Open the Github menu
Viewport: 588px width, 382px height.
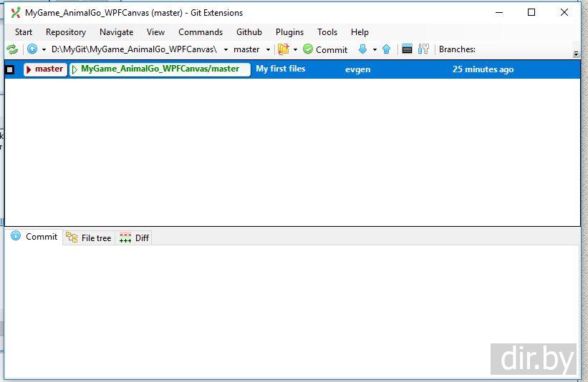click(x=249, y=32)
